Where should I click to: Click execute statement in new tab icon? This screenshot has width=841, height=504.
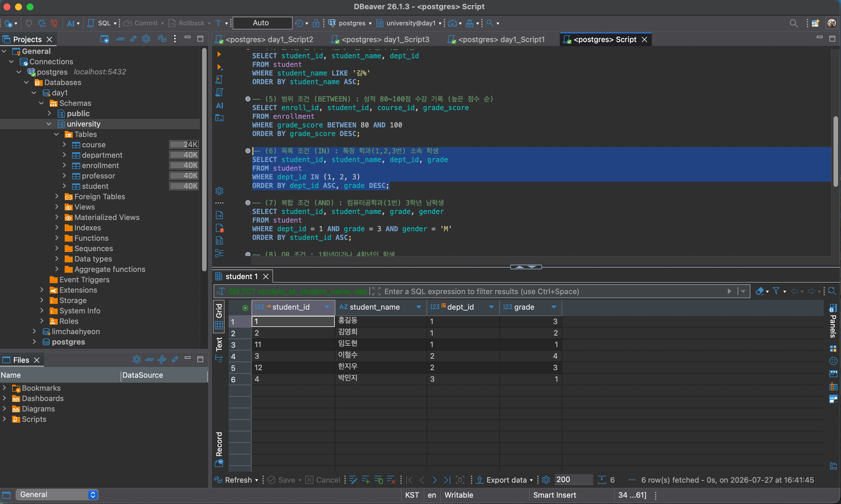coord(220,67)
